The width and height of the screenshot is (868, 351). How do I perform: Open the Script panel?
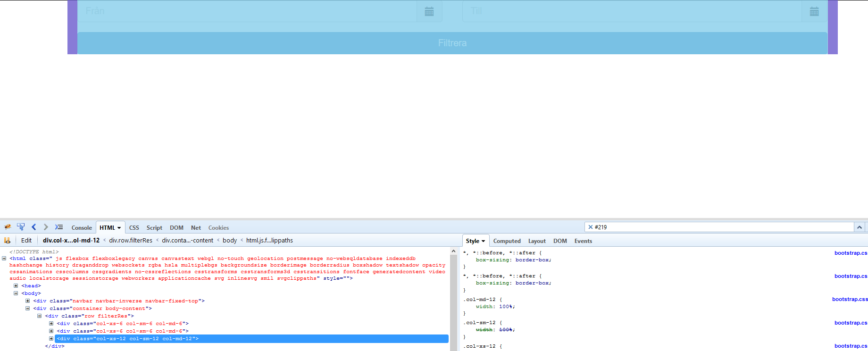(154, 227)
